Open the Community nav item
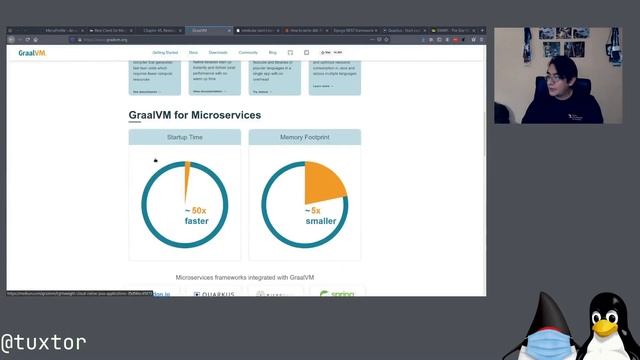This screenshot has width=640, height=360. 248,53
